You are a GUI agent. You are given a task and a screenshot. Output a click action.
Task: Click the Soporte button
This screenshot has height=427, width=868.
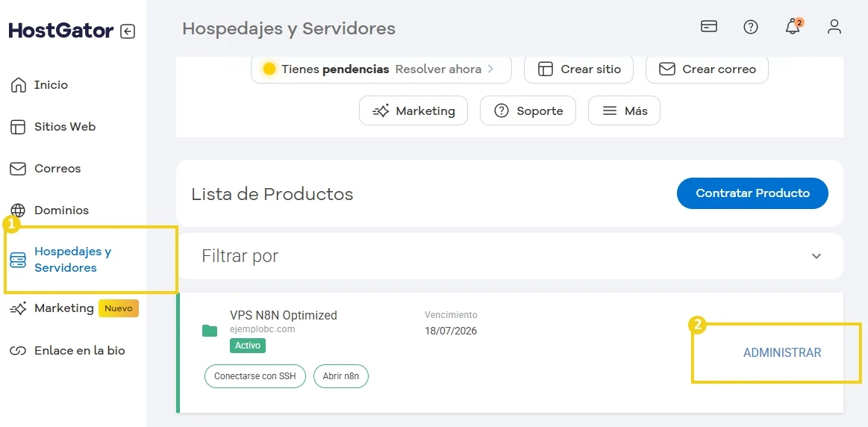528,110
